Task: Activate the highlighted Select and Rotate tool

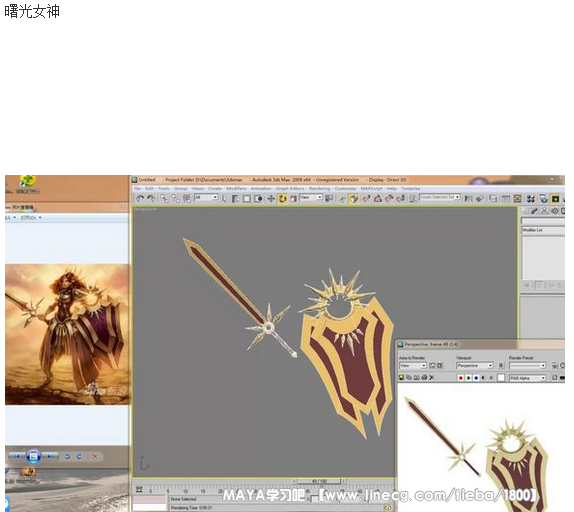Action: pos(282,199)
